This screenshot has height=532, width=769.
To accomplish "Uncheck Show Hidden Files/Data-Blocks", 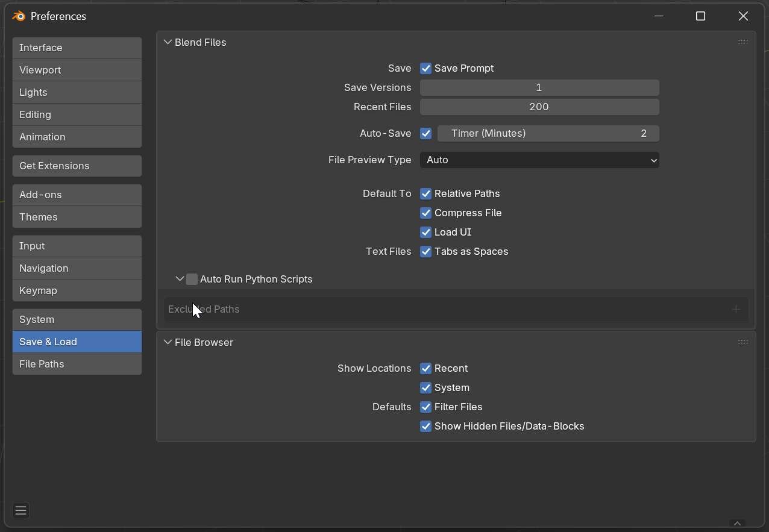I will coord(426,427).
